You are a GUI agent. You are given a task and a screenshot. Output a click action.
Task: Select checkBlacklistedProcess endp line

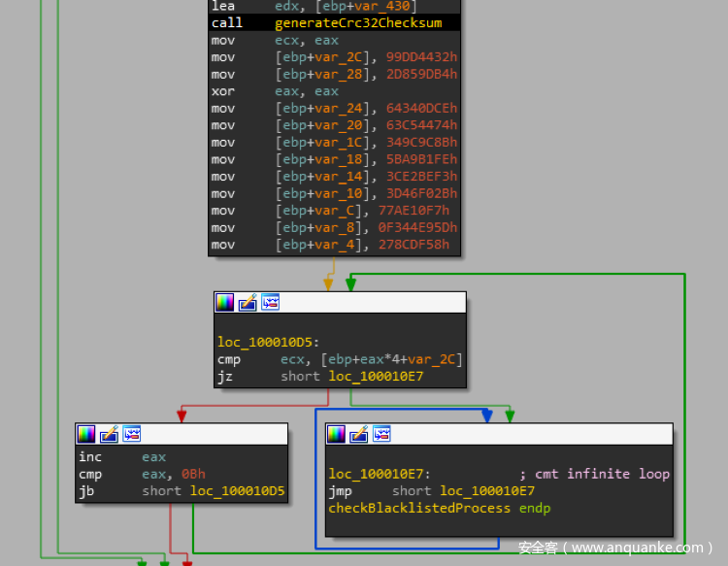coord(439,508)
